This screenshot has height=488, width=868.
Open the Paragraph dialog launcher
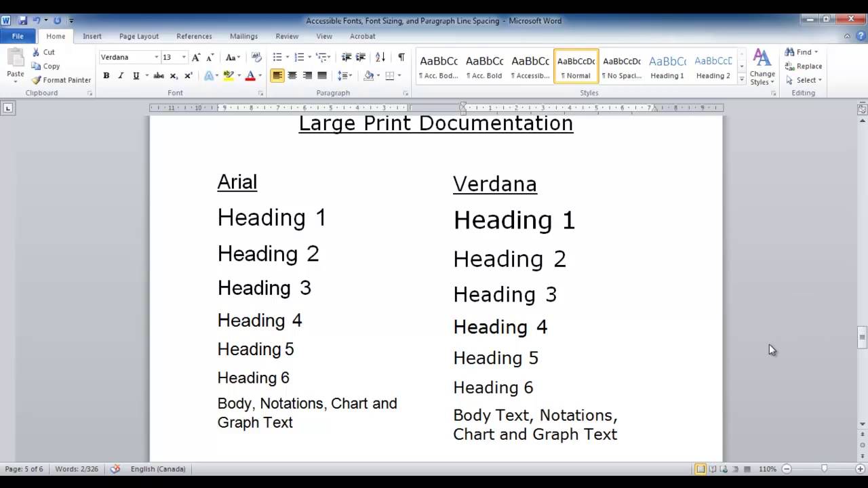pos(406,94)
